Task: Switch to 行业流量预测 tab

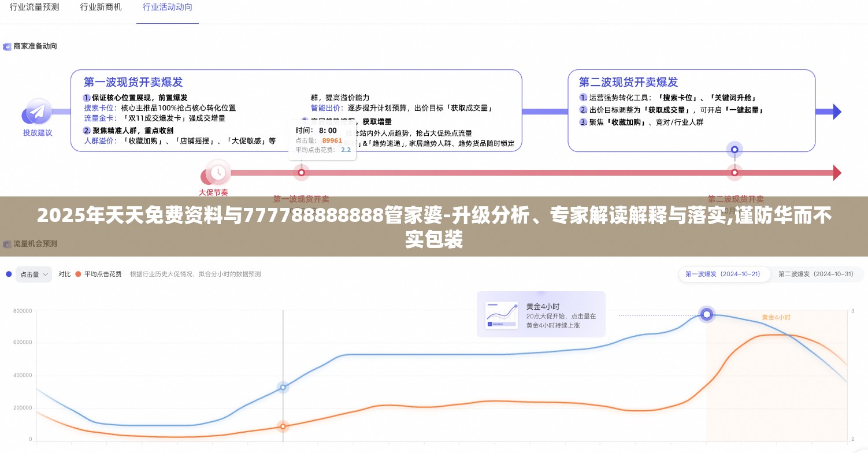Action: (x=34, y=8)
